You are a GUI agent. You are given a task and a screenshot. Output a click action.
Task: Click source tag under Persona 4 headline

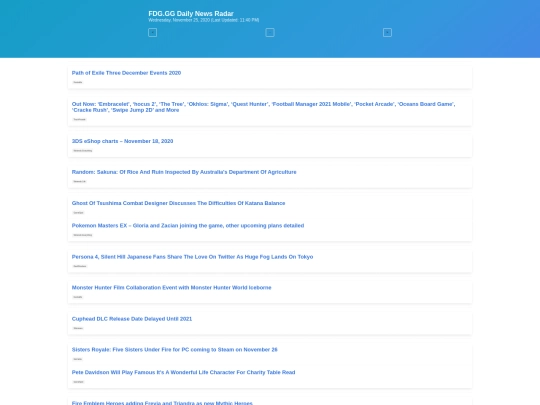point(80,266)
